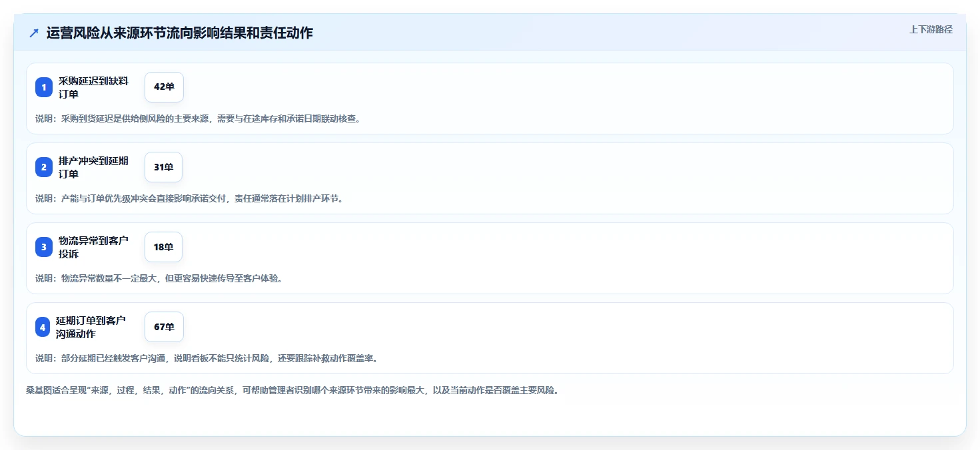Click the 上下游路径 label
This screenshot has height=450, width=980.
(931, 29)
